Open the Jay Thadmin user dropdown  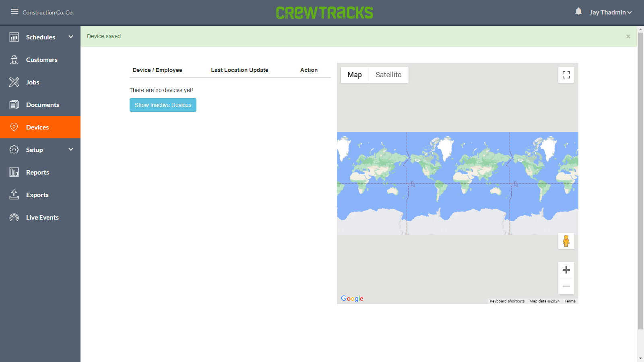point(611,12)
